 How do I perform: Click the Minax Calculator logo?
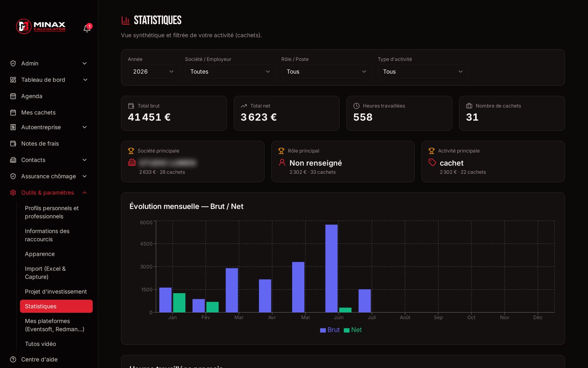40,27
